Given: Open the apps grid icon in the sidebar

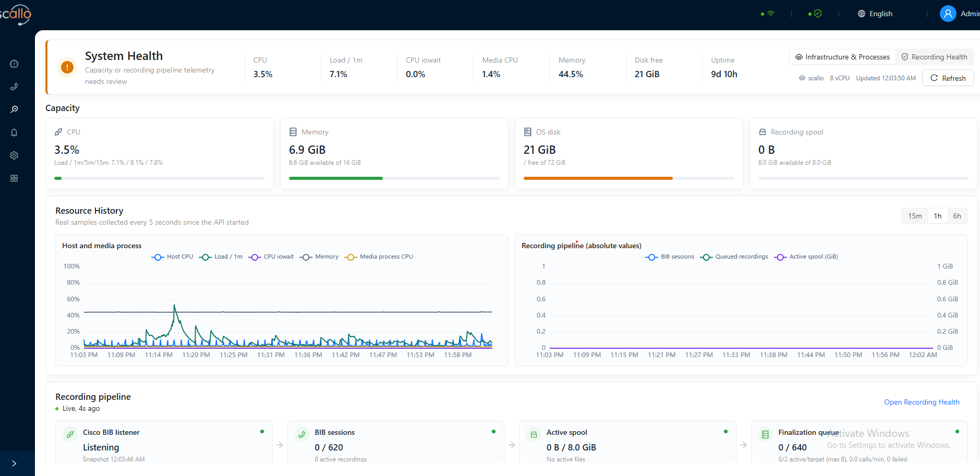Looking at the screenshot, I should tap(14, 178).
